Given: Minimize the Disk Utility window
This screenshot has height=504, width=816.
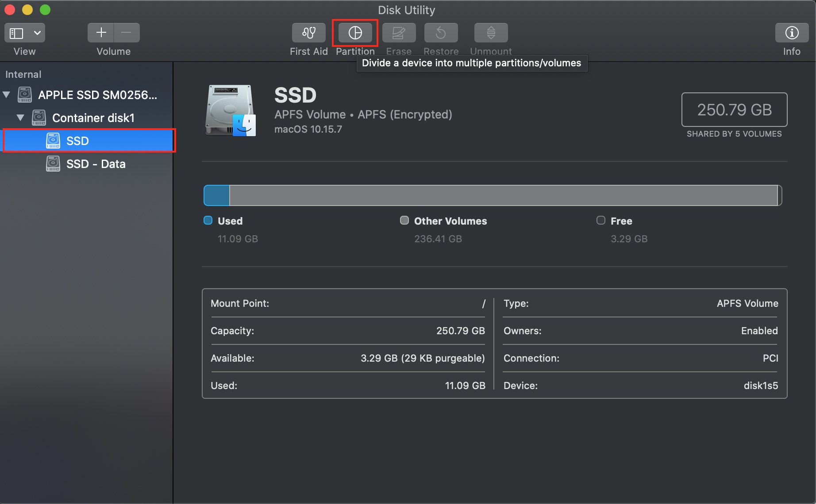Looking at the screenshot, I should point(27,10).
